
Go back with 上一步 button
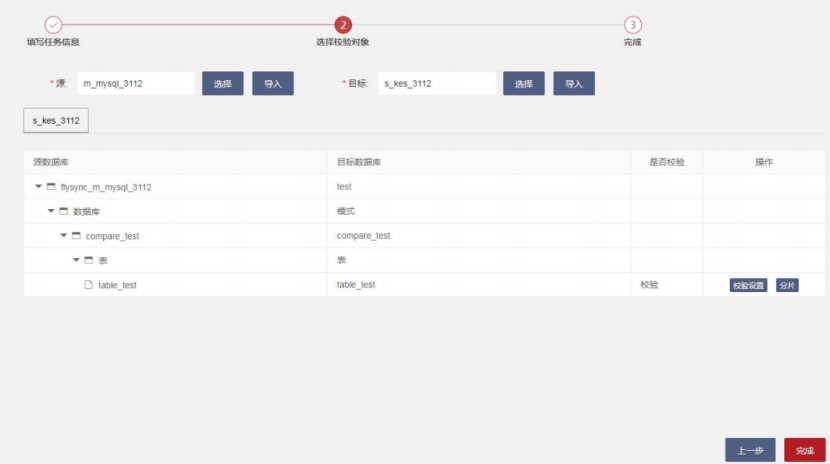(x=750, y=450)
